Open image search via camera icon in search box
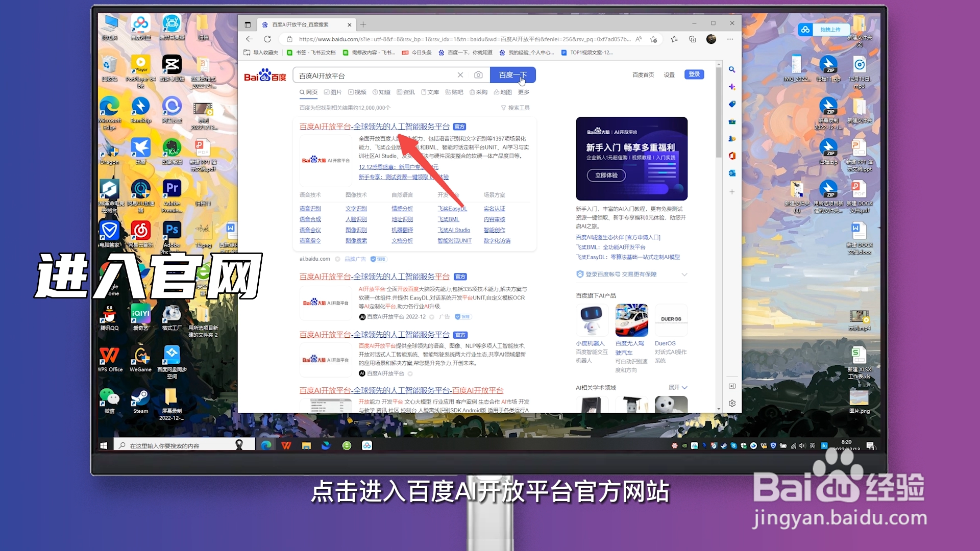 (479, 75)
